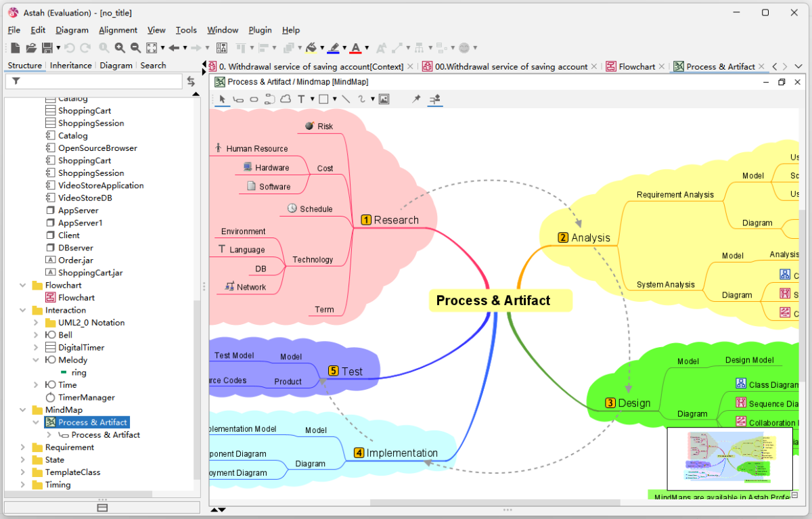Open the Plugin menu
The width and height of the screenshot is (812, 519).
point(260,30)
